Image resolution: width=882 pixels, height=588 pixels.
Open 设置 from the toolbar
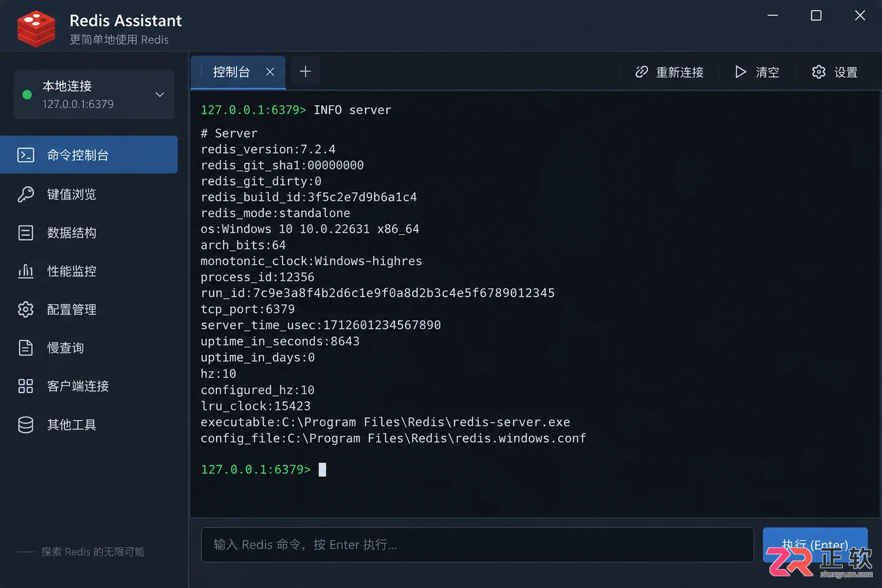tap(835, 72)
